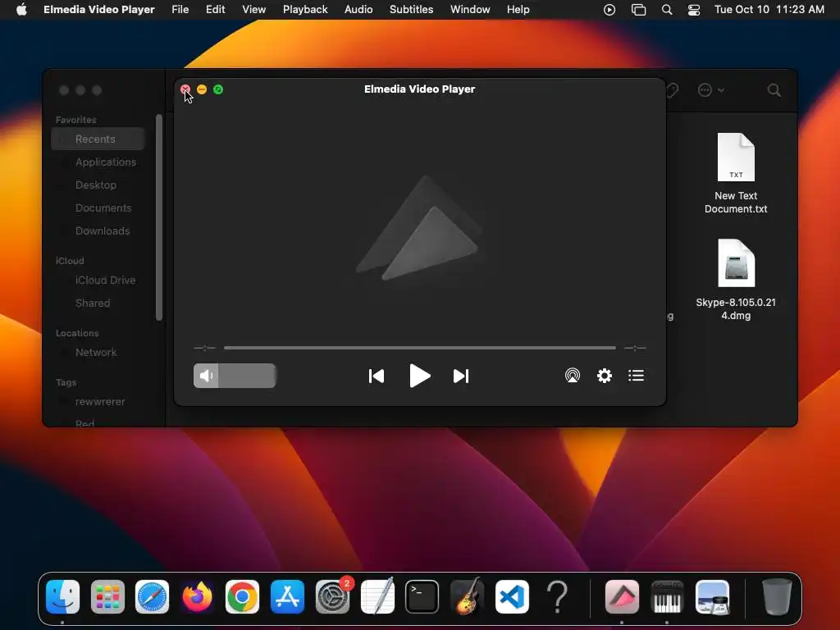The width and height of the screenshot is (840, 630).
Task: Click the Finder sidebar scrollbar
Action: [x=159, y=217]
